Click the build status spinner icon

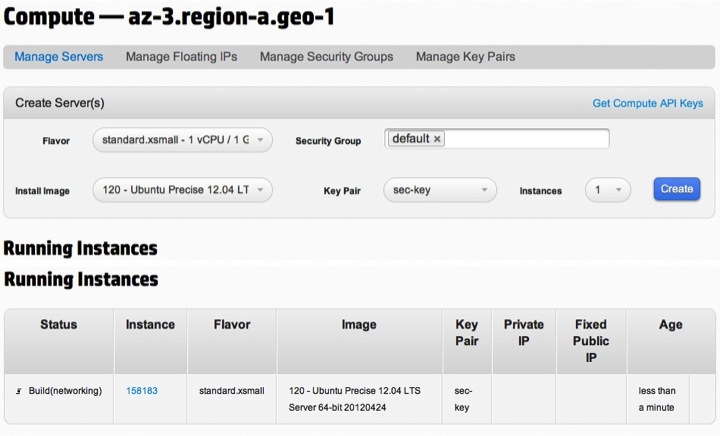tap(19, 391)
